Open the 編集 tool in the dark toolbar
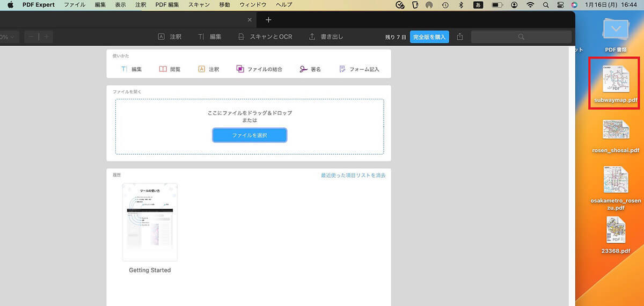644x306 pixels. 209,37
